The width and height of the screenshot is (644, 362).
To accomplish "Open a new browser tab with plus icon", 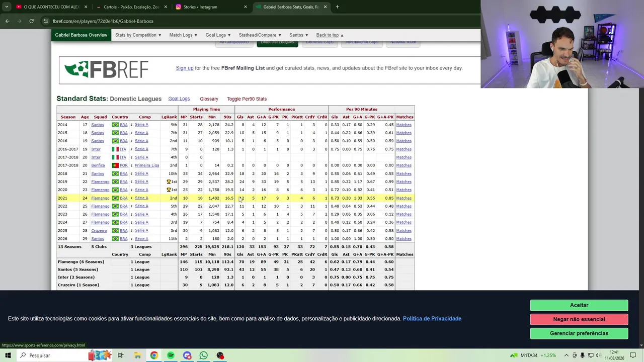I will click(337, 7).
